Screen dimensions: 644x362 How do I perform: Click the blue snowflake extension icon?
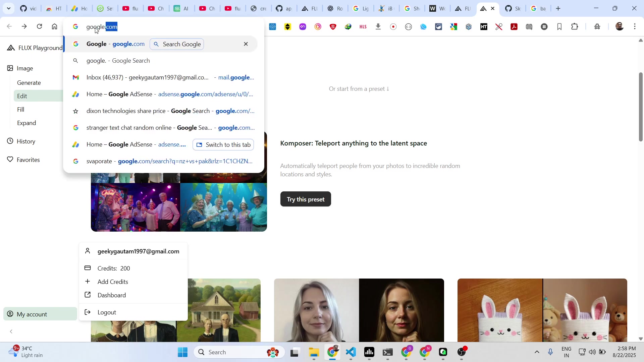(273, 27)
